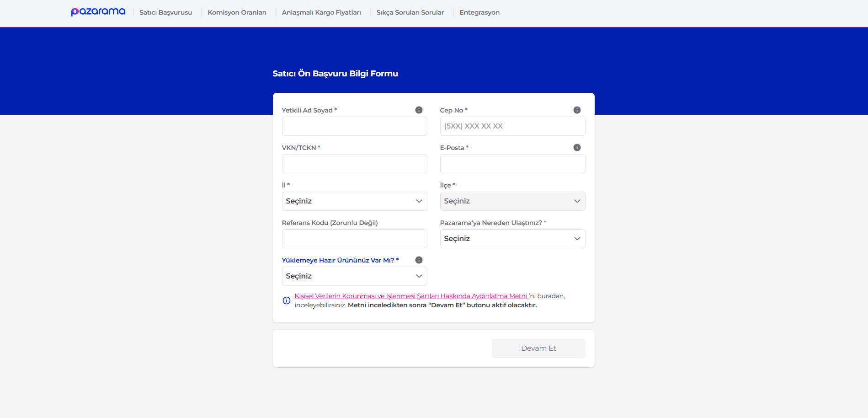868x418 pixels.
Task: Open Kişisel Verilerin Korunması Aydınlatma Metni link
Action: 410,296
